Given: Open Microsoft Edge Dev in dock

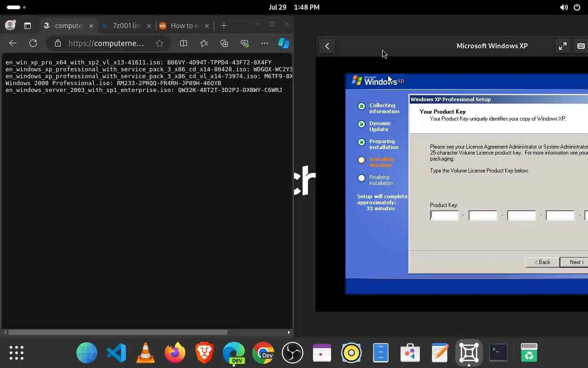Looking at the screenshot, I should (x=234, y=353).
